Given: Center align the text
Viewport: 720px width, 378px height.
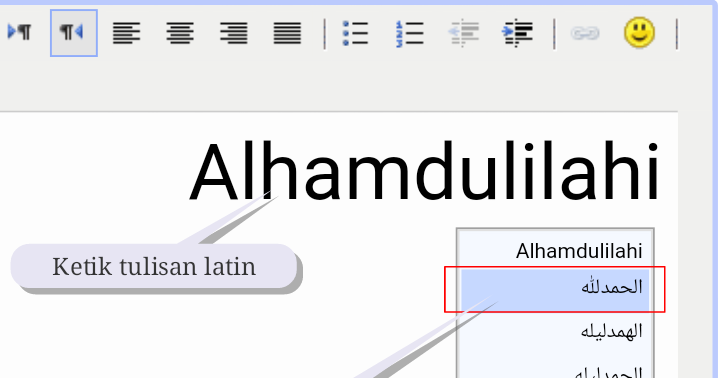Looking at the screenshot, I should point(180,33).
